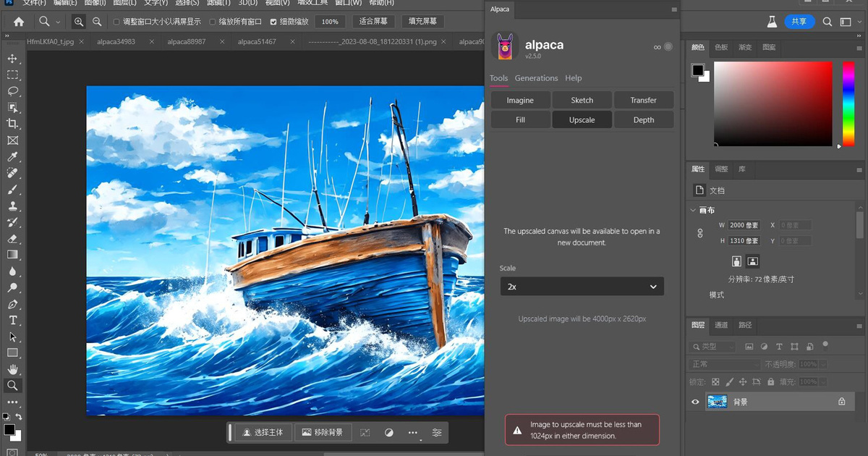This screenshot has height=456, width=868.
Task: Select the Eraser tool
Action: point(12,238)
